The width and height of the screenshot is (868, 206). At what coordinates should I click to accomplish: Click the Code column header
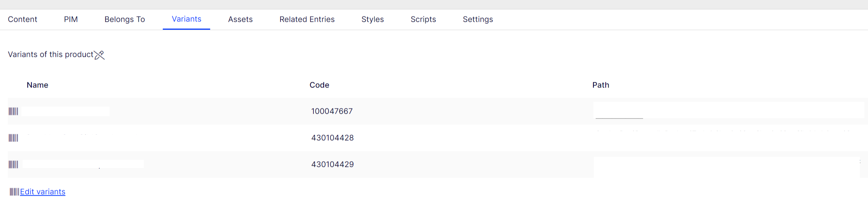[319, 85]
